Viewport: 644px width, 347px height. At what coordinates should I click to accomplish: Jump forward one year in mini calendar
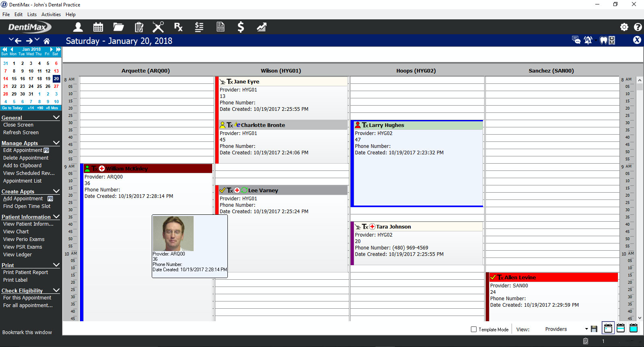[58, 49]
